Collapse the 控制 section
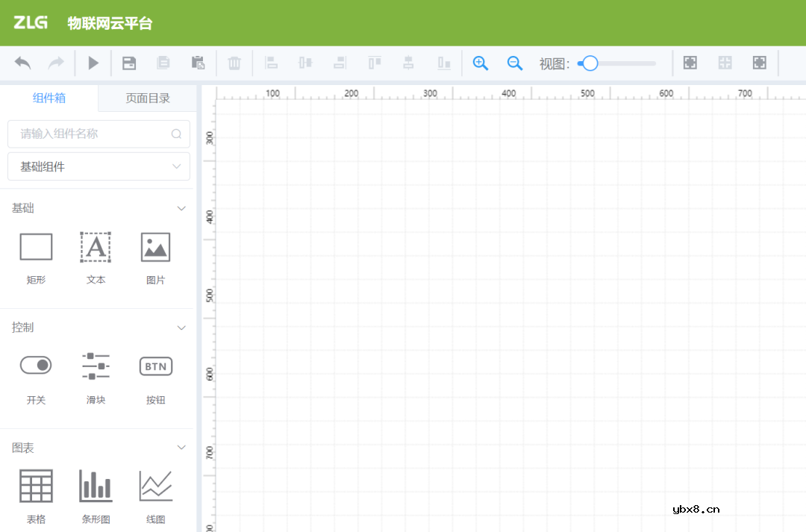Image resolution: width=806 pixels, height=532 pixels. pos(181,328)
